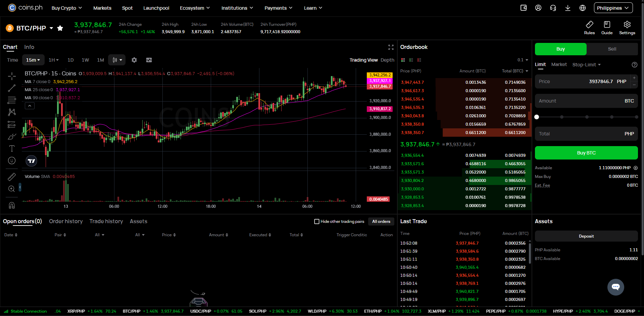Screen dimensions: 644x316
Task: Switch to the Sell toggle
Action: click(612, 49)
